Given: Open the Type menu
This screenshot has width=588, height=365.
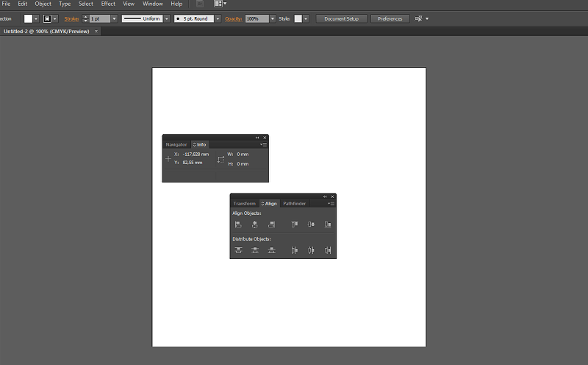Looking at the screenshot, I should [x=65, y=4].
